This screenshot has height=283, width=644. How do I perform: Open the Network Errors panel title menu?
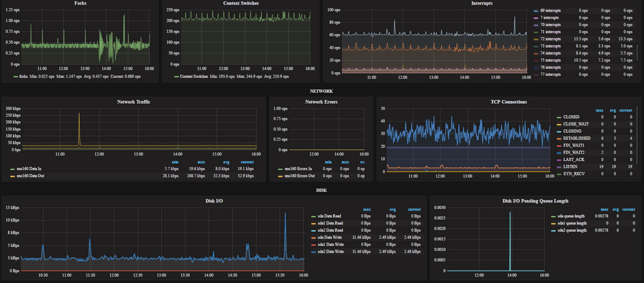coord(321,102)
